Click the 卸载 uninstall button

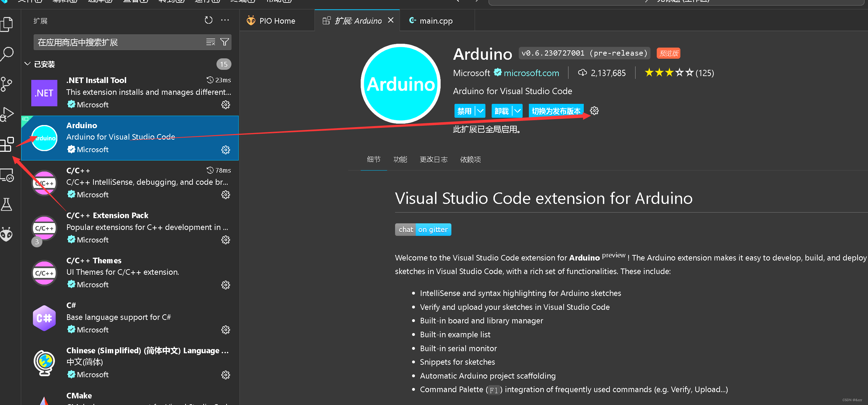click(502, 111)
